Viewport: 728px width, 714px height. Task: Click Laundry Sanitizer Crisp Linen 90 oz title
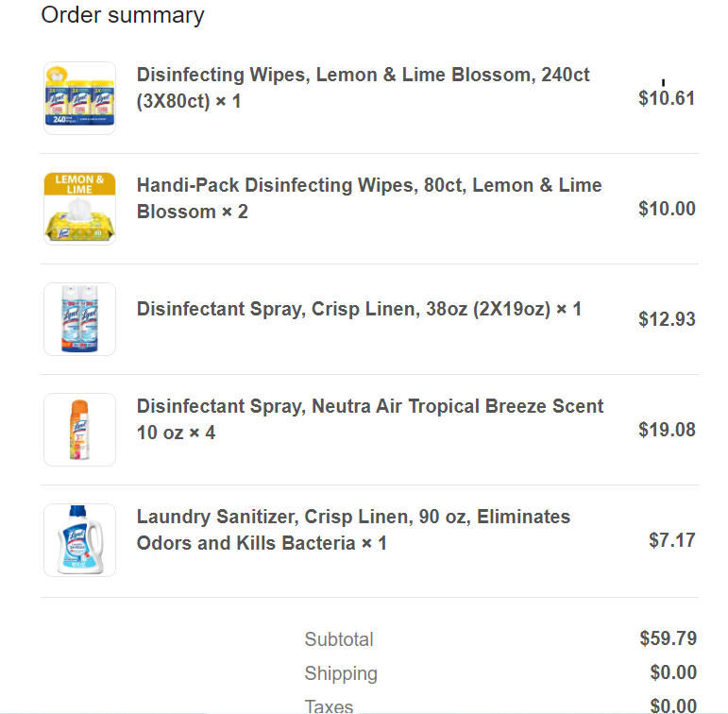click(353, 530)
